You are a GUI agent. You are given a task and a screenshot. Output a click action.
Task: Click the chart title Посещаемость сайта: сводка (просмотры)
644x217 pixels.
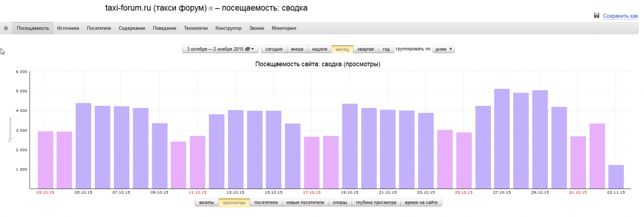coord(318,64)
